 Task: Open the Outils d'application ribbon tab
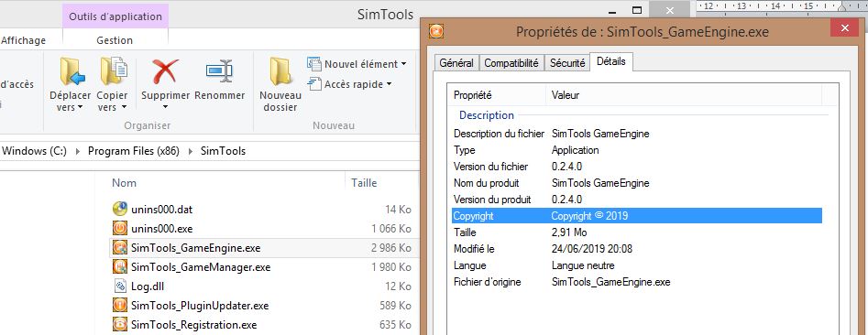tap(115, 16)
